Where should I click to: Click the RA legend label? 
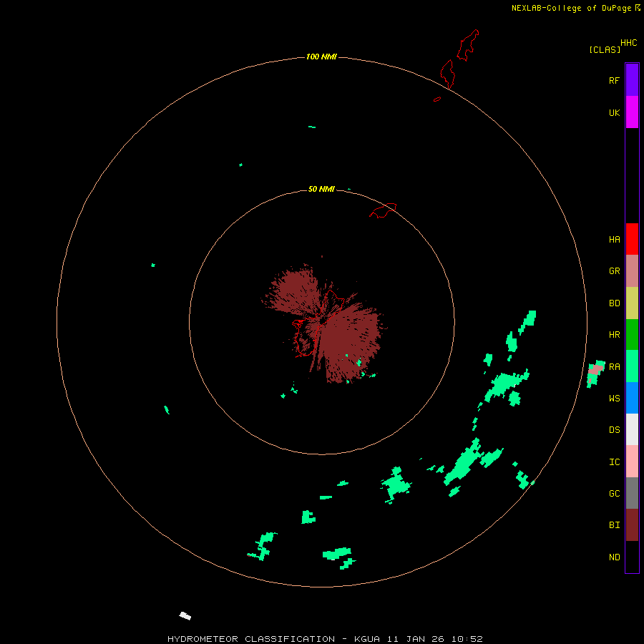pyautogui.click(x=614, y=367)
